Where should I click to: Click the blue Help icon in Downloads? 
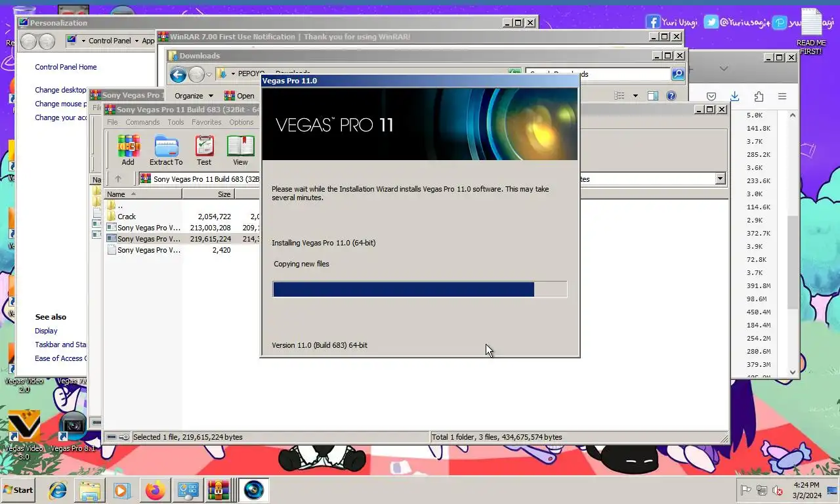pyautogui.click(x=671, y=96)
